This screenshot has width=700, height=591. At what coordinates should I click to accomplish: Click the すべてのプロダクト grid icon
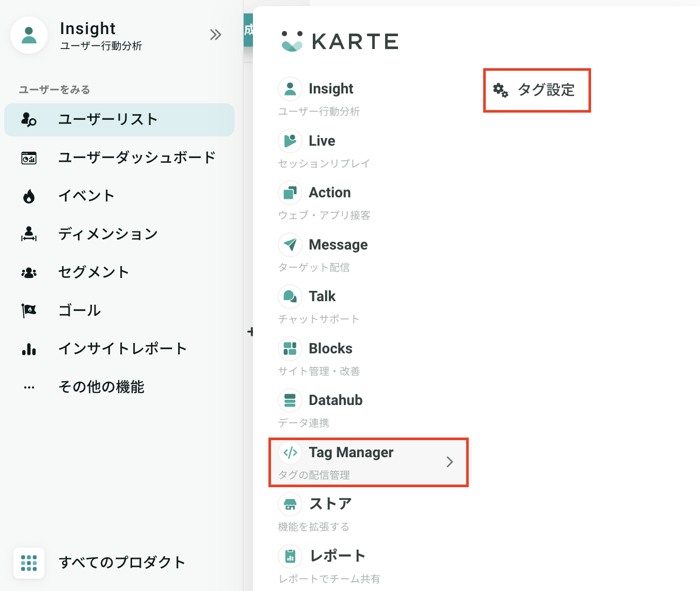point(29,563)
